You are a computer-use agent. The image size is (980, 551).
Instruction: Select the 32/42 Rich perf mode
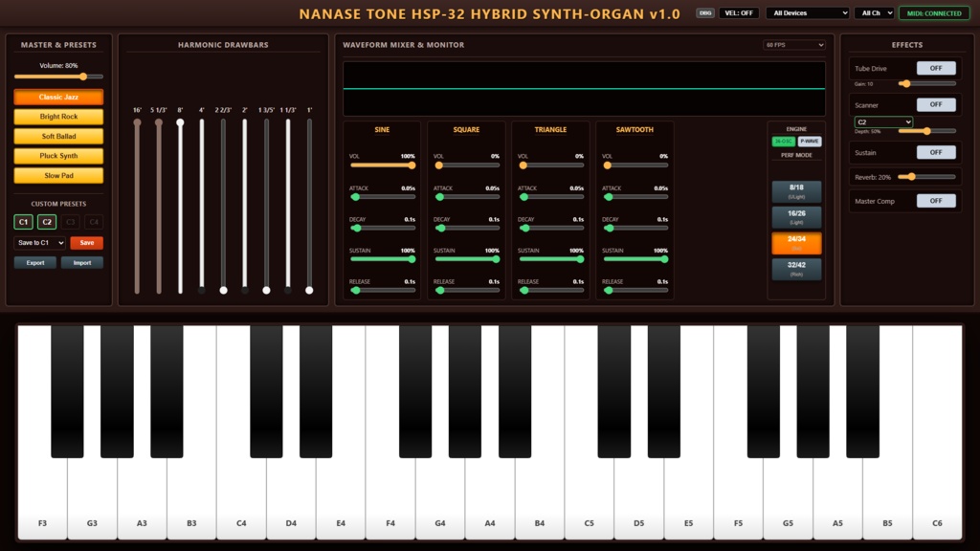click(796, 269)
